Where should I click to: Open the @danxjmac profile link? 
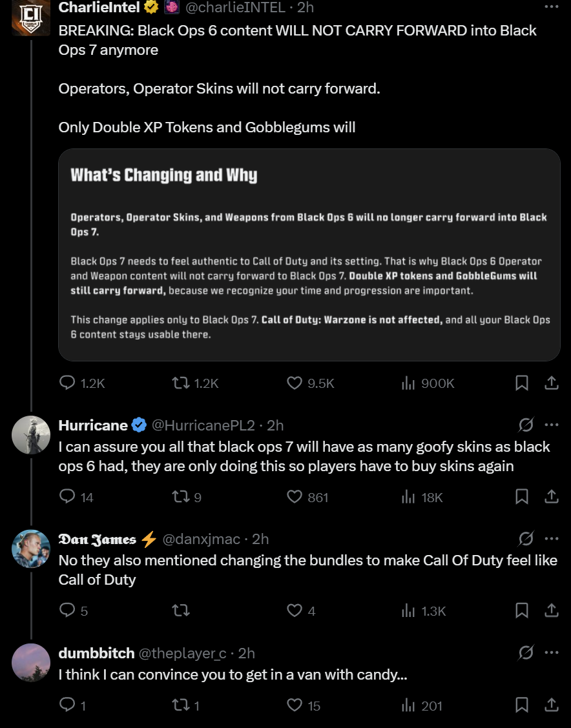point(201,539)
